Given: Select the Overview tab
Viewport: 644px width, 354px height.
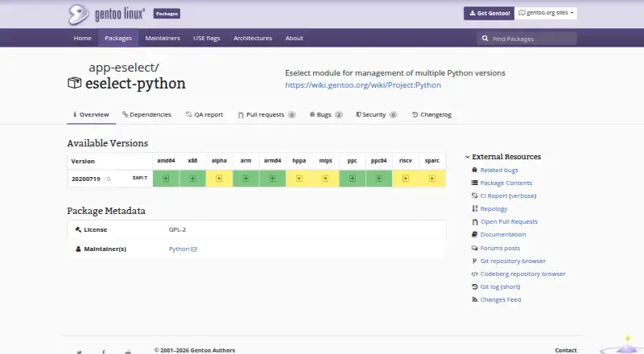Looking at the screenshot, I should [91, 114].
